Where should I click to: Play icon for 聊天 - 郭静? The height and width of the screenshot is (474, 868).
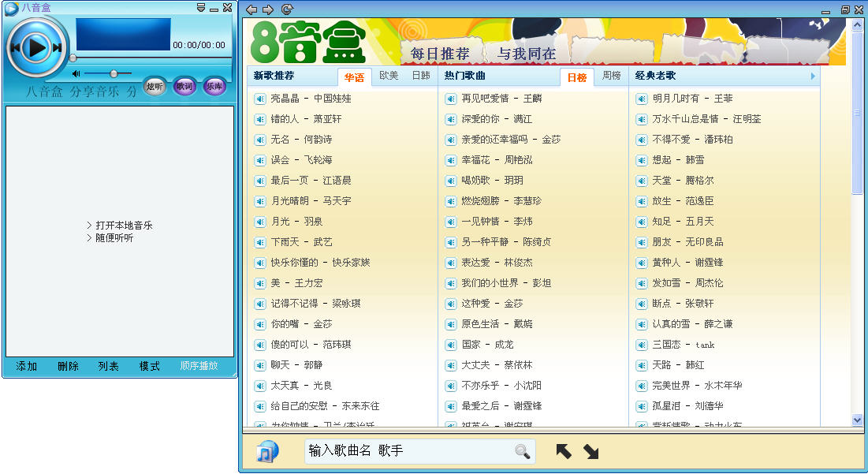pyautogui.click(x=260, y=365)
